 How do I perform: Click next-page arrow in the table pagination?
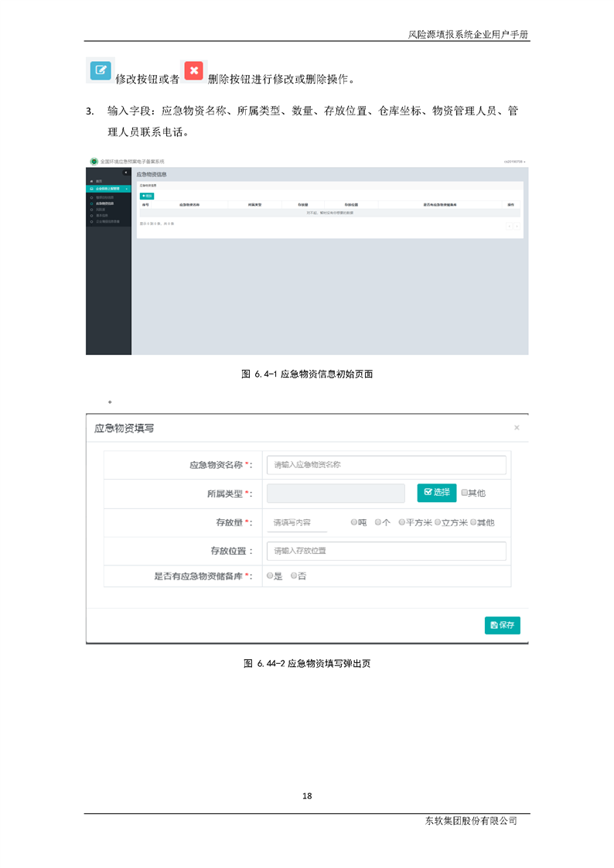click(517, 226)
